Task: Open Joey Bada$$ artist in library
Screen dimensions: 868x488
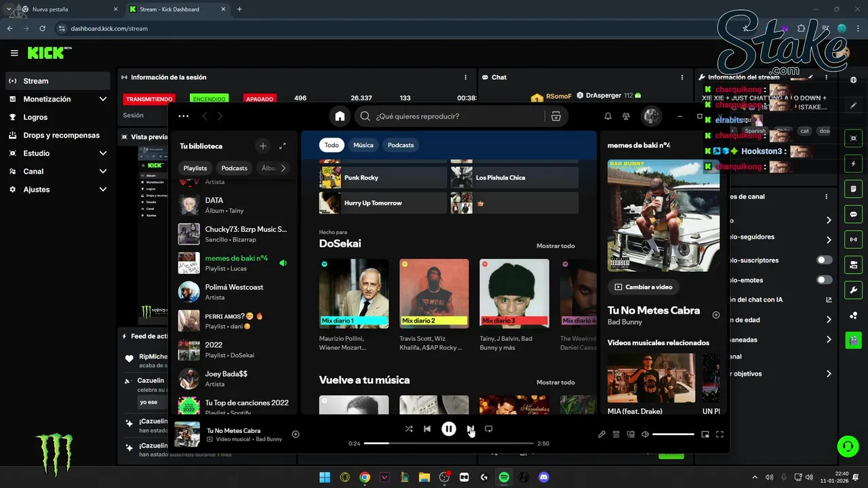Action: point(235,378)
